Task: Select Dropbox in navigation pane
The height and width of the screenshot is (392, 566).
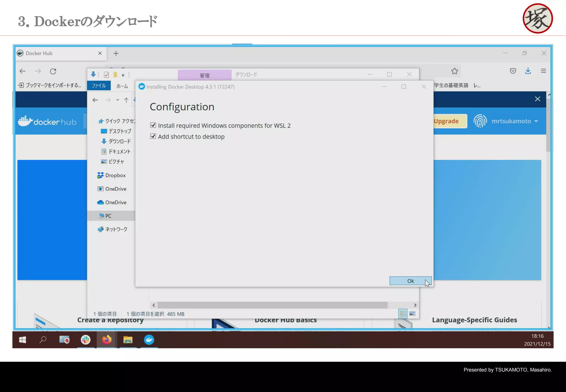Action: point(111,175)
